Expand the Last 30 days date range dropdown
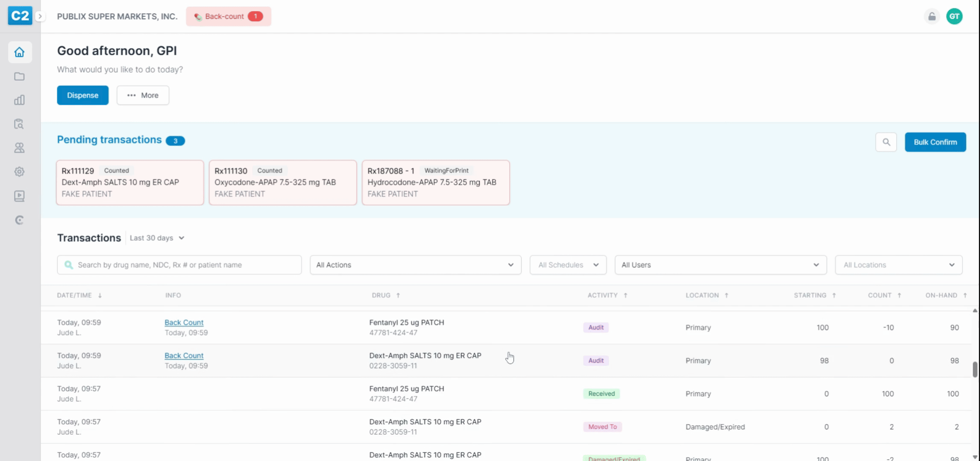The width and height of the screenshot is (980, 461). click(157, 238)
